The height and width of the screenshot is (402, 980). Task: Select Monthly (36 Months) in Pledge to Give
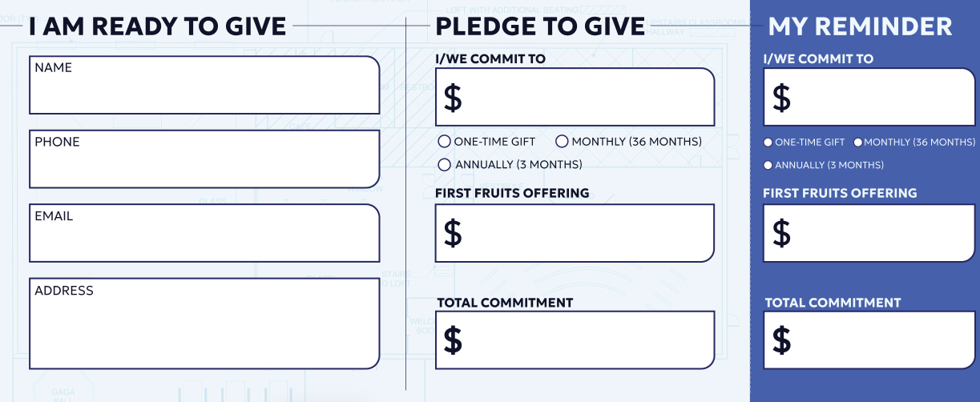point(562,142)
